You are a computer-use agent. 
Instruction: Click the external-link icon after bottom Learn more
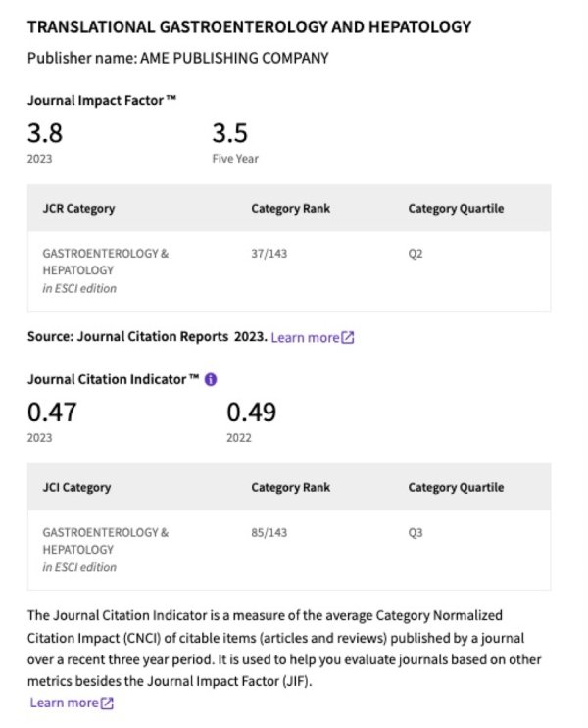[107, 703]
